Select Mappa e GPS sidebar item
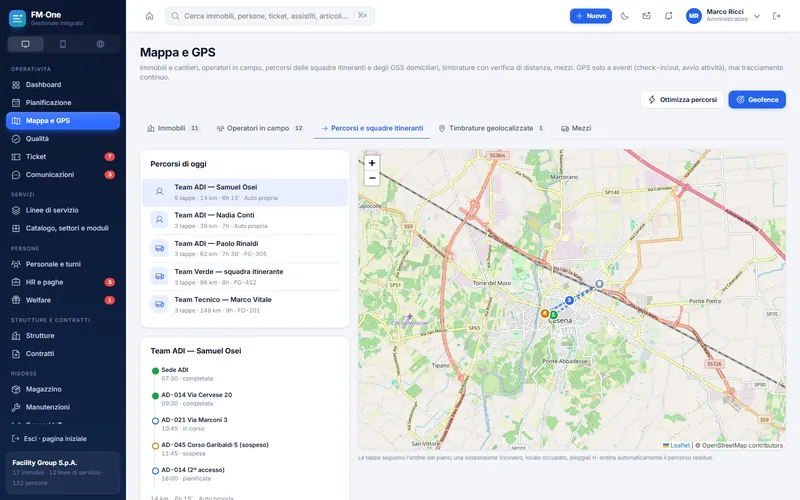800x500 pixels. click(x=63, y=120)
